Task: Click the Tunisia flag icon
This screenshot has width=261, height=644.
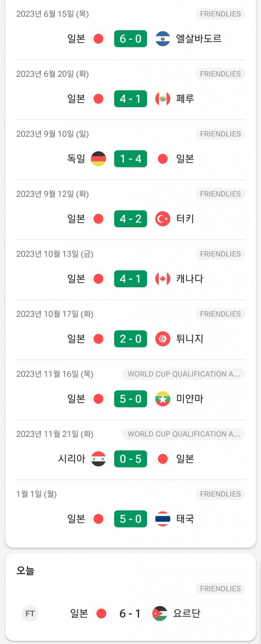Action: tap(163, 339)
